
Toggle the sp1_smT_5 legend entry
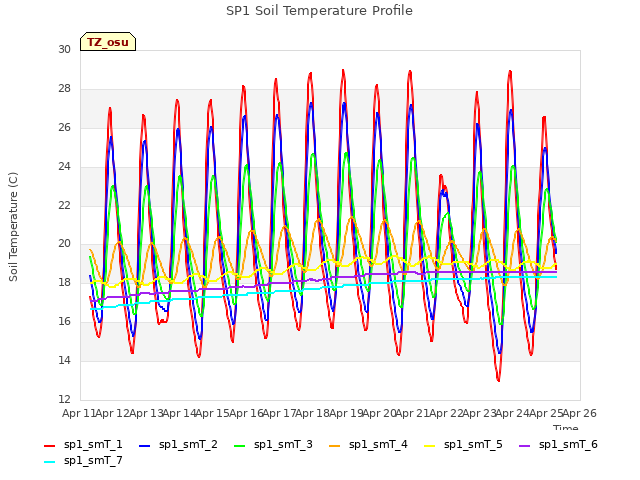tap(463, 444)
